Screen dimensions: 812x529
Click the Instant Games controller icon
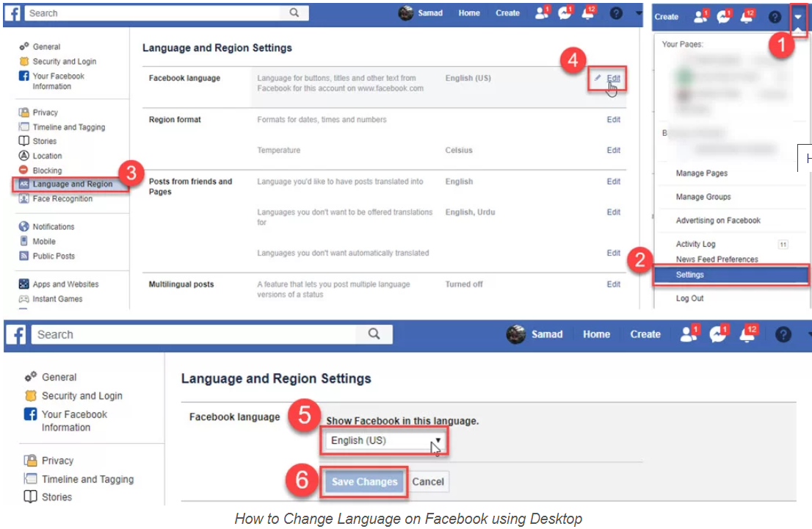click(23, 299)
